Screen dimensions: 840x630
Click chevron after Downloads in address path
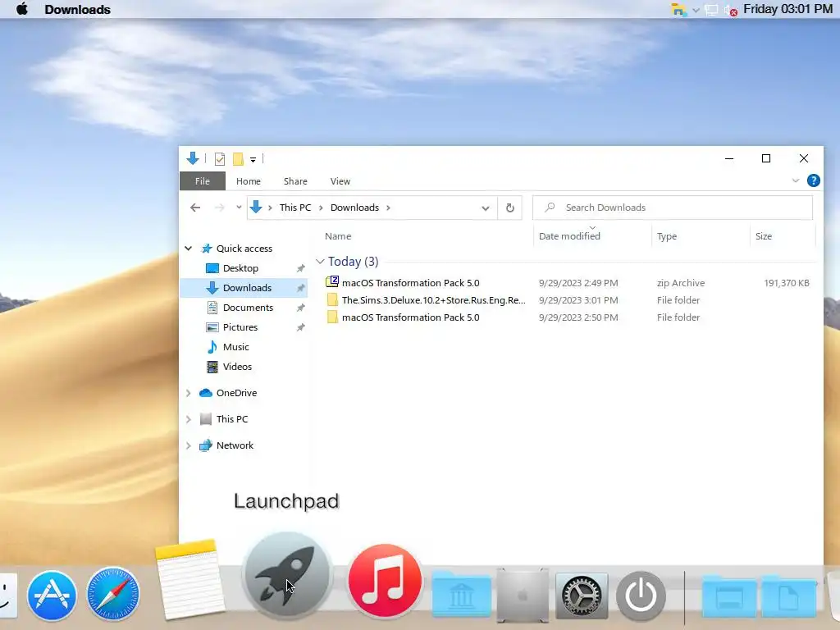[x=388, y=208]
